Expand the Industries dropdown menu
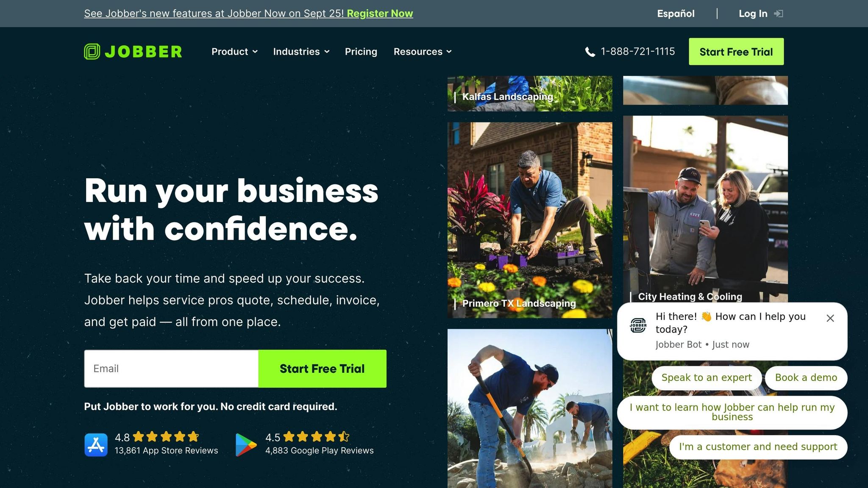This screenshot has height=488, width=868. click(x=301, y=52)
